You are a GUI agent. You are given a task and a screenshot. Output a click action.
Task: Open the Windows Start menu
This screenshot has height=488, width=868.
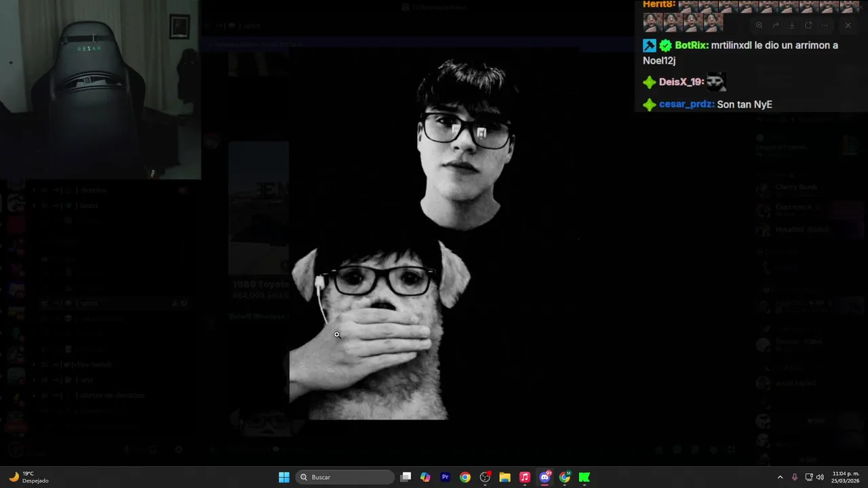[284, 477]
